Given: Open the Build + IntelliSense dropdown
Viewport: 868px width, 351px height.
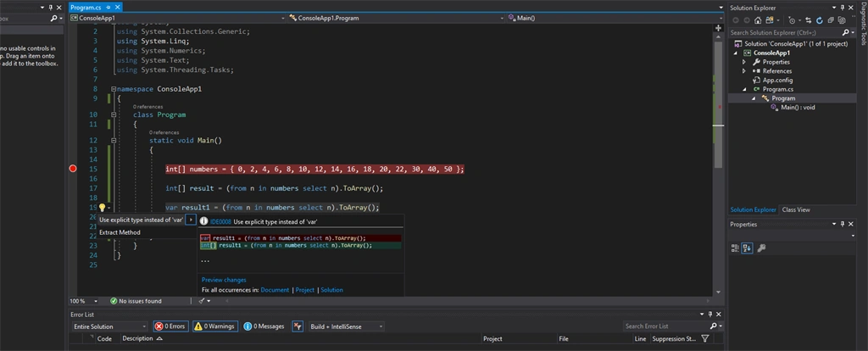Looking at the screenshot, I should 347,326.
